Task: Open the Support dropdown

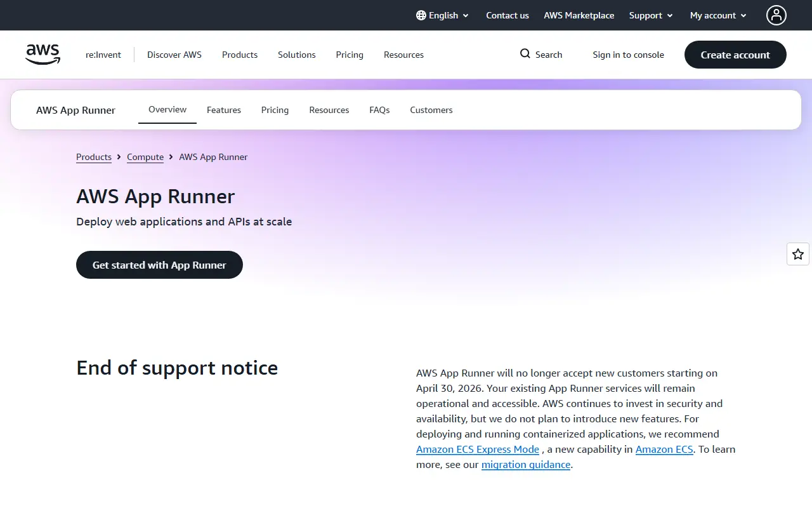Action: pyautogui.click(x=651, y=15)
